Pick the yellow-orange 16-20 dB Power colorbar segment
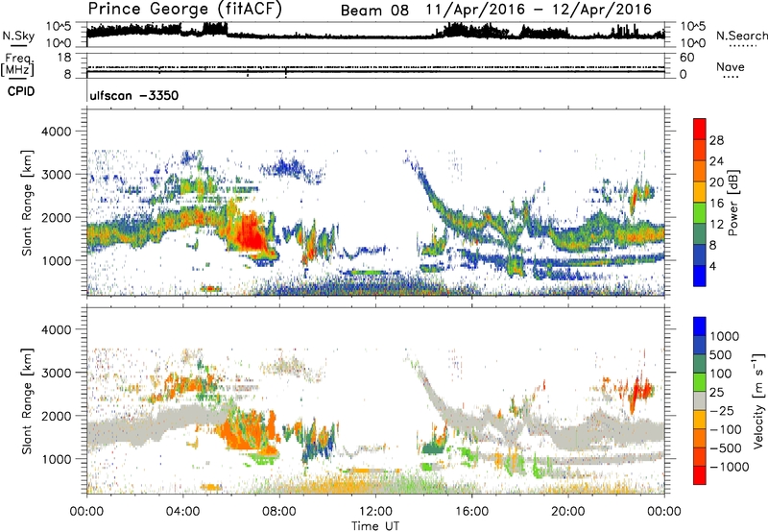 coord(700,192)
